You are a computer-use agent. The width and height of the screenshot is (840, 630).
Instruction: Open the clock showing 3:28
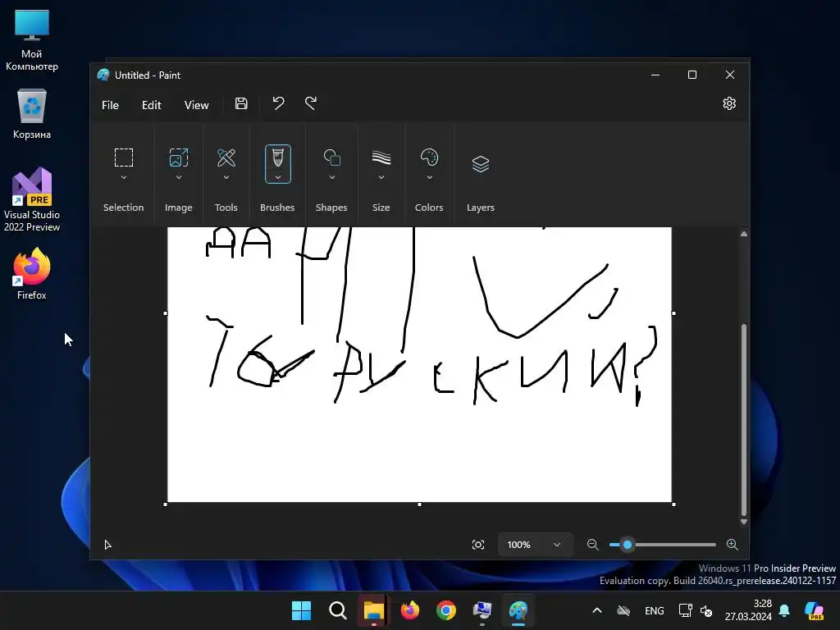(x=748, y=610)
